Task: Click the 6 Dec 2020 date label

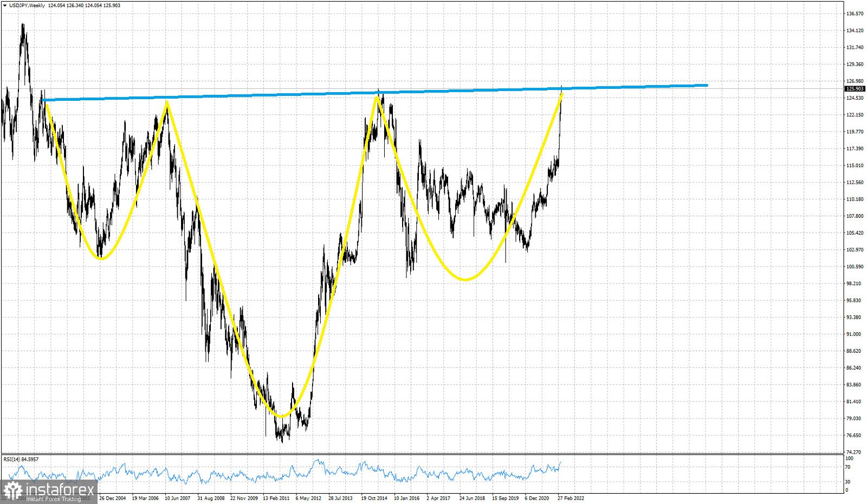Action: point(536,498)
